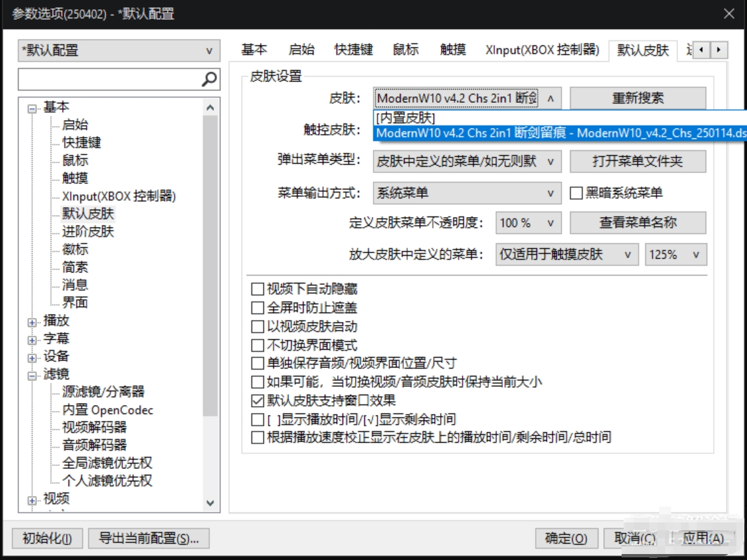Switch to the 触摸 tab

pyautogui.click(x=453, y=49)
